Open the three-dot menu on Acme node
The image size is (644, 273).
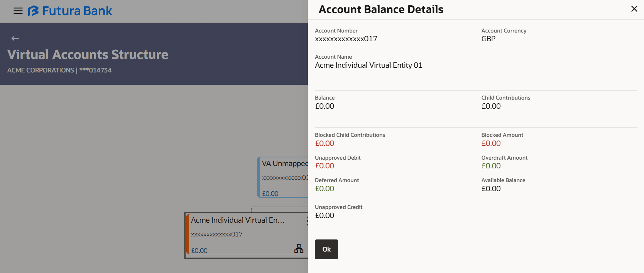307,220
